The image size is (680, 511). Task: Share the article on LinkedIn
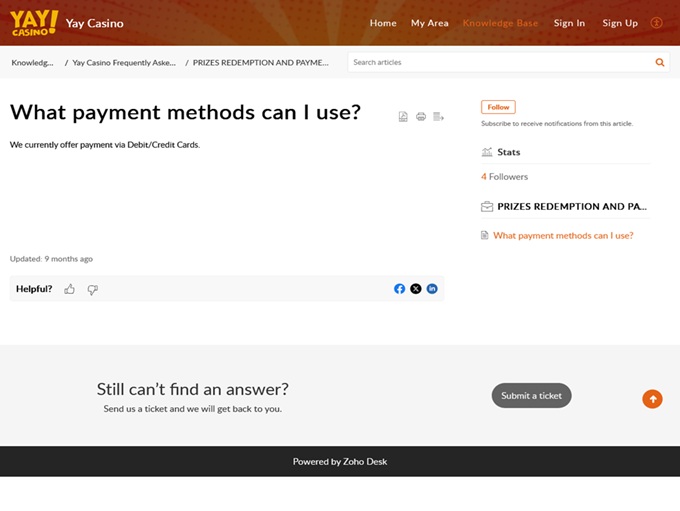click(432, 289)
